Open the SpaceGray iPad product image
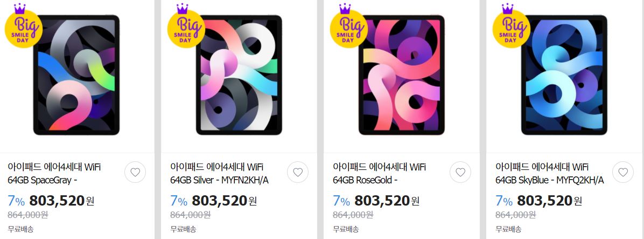 pos(76,75)
